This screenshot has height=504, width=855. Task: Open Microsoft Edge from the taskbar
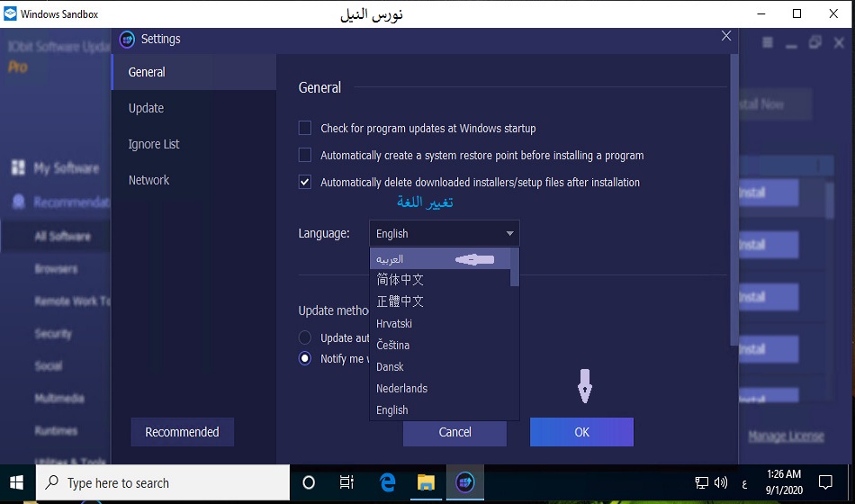pos(388,483)
